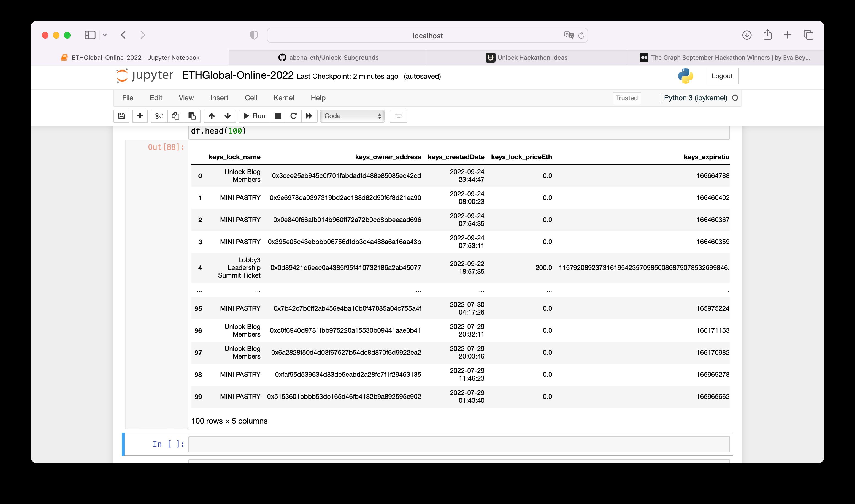Click the 200.0 price value

(x=543, y=268)
